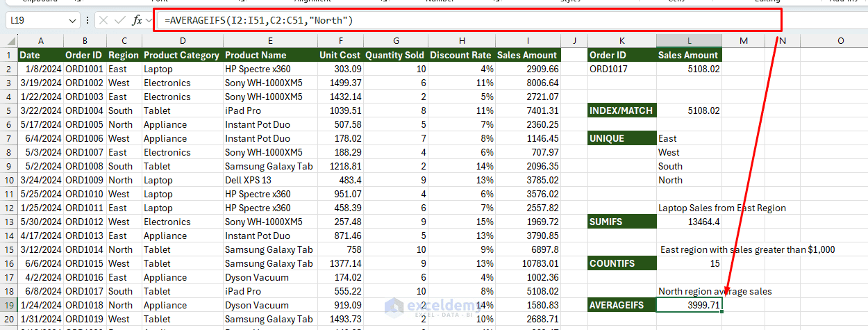
Task: Click the unit cost 1499.37 cell
Action: [340, 83]
